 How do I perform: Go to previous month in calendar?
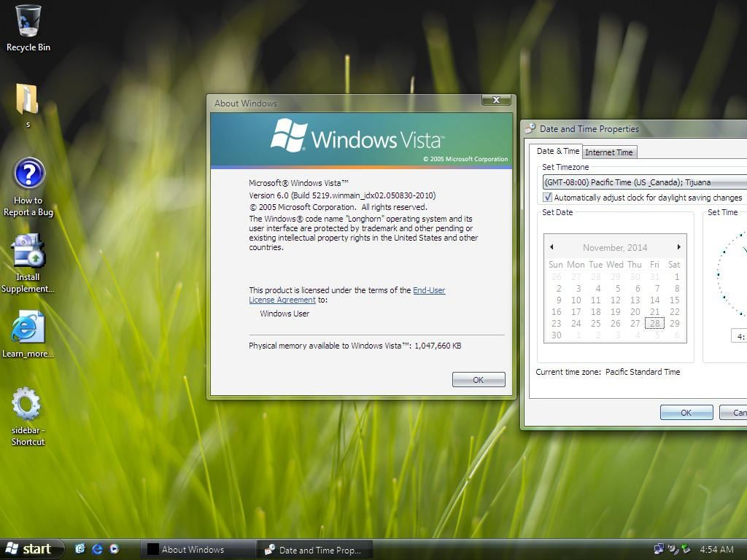(551, 246)
